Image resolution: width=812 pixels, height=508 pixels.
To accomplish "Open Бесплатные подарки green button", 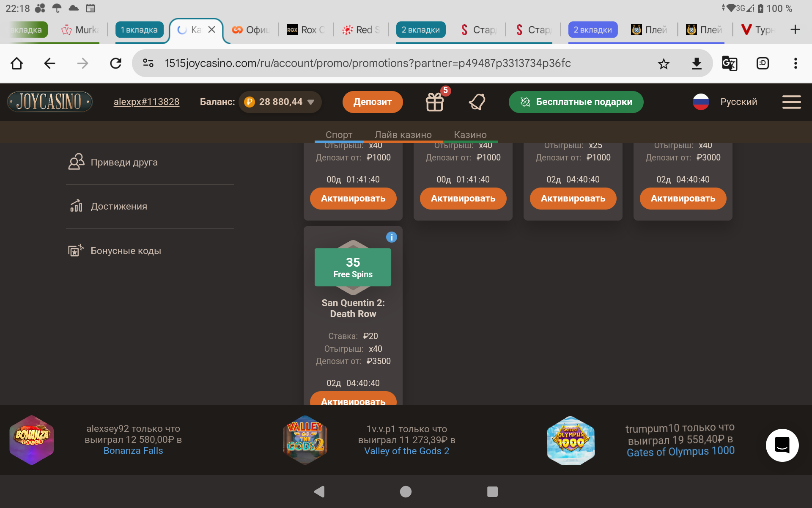I will (576, 102).
